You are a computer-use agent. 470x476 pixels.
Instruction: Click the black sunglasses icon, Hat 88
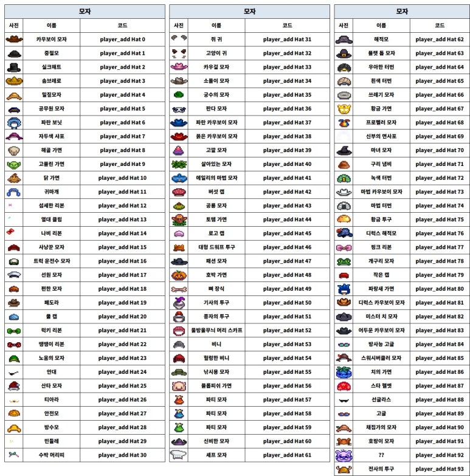(344, 401)
